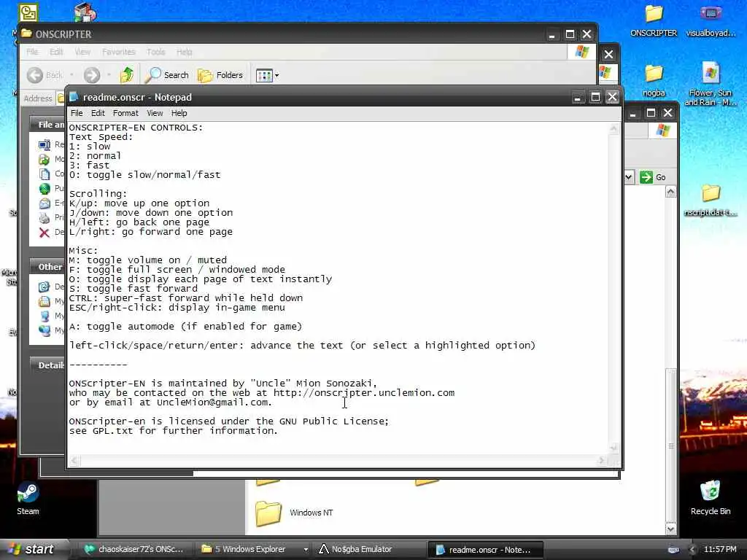Launch Steam from the desktop

coord(28,499)
